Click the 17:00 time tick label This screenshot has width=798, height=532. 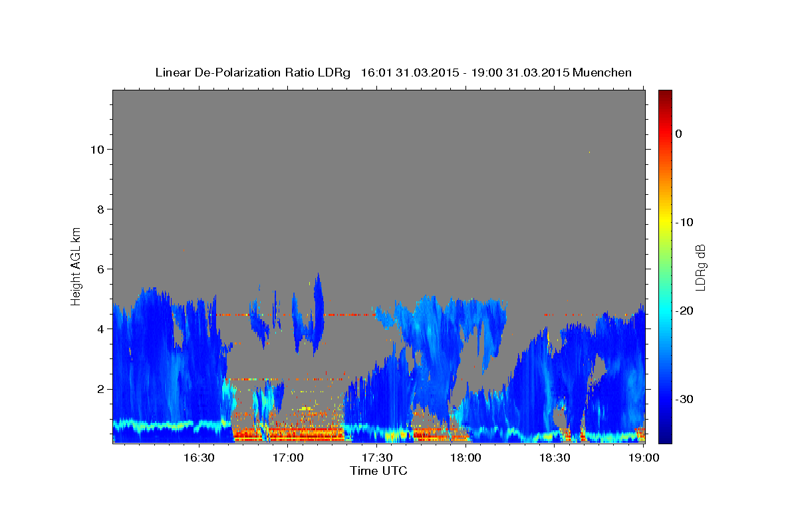pyautogui.click(x=289, y=458)
